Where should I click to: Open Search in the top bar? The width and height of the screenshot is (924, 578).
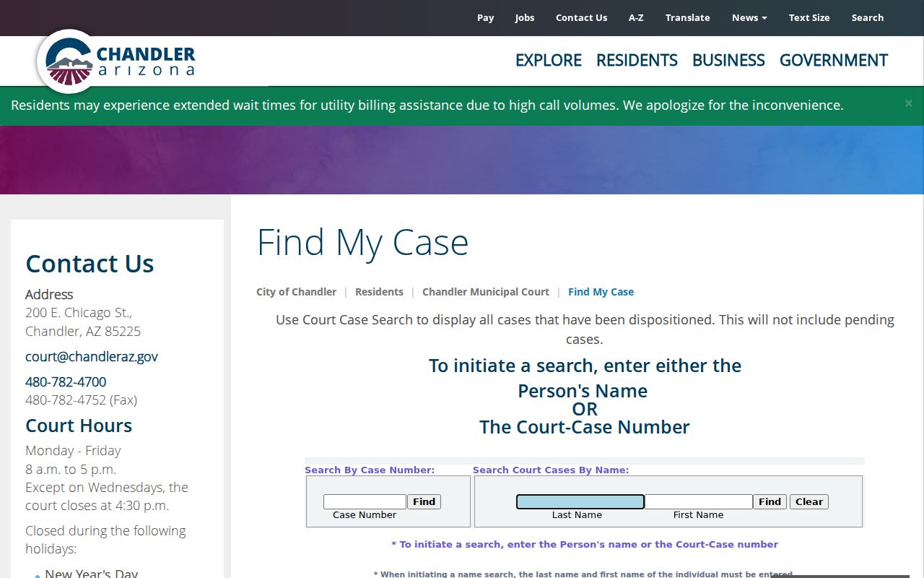(x=868, y=18)
